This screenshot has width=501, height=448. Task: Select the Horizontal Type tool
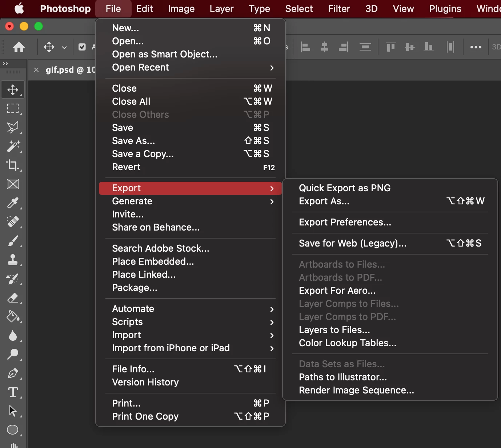[13, 392]
